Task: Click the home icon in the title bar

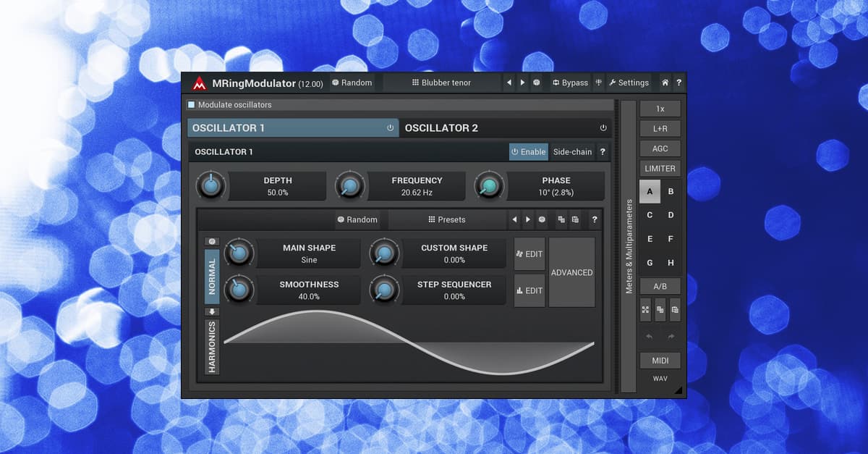Action: (x=665, y=83)
